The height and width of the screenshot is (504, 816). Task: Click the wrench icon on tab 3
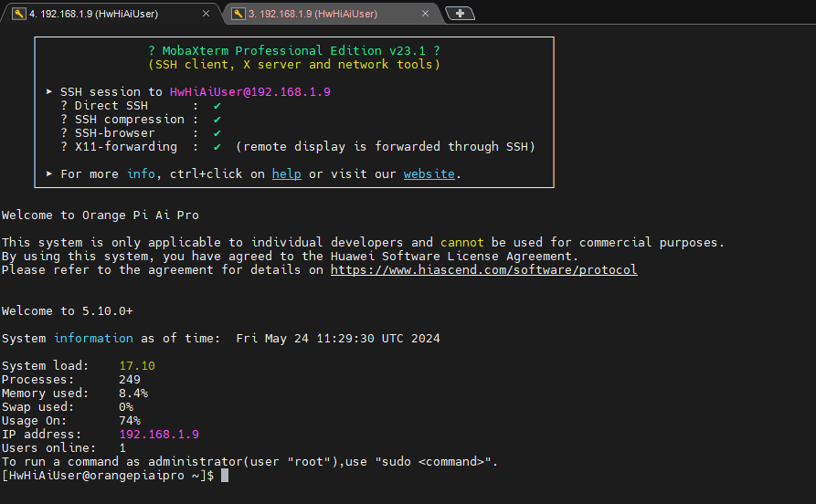[x=238, y=14]
